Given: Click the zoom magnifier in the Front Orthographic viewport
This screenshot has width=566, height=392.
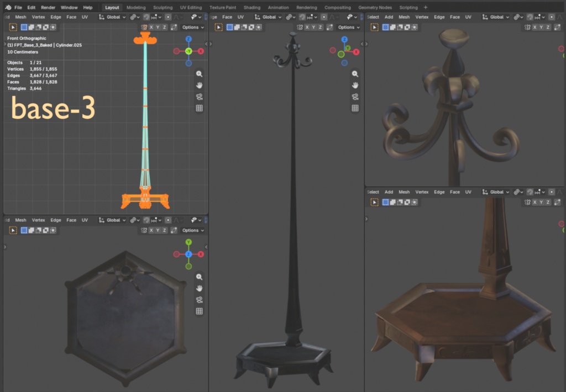Looking at the screenshot, I should (199, 74).
